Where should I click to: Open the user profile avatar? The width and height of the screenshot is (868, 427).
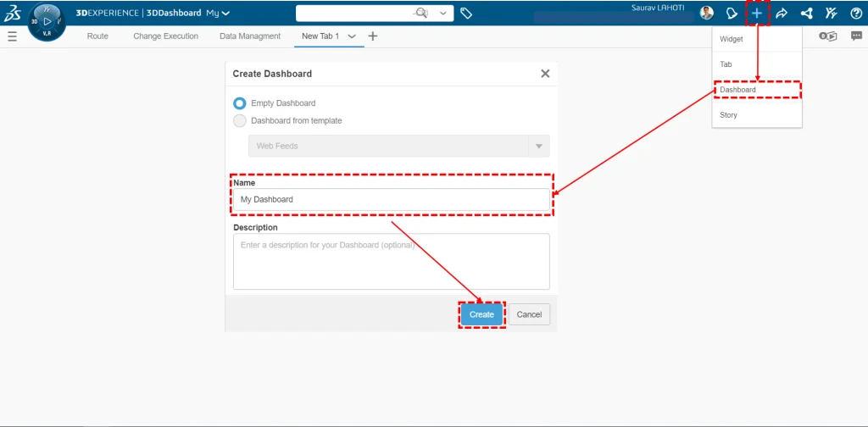pyautogui.click(x=706, y=13)
